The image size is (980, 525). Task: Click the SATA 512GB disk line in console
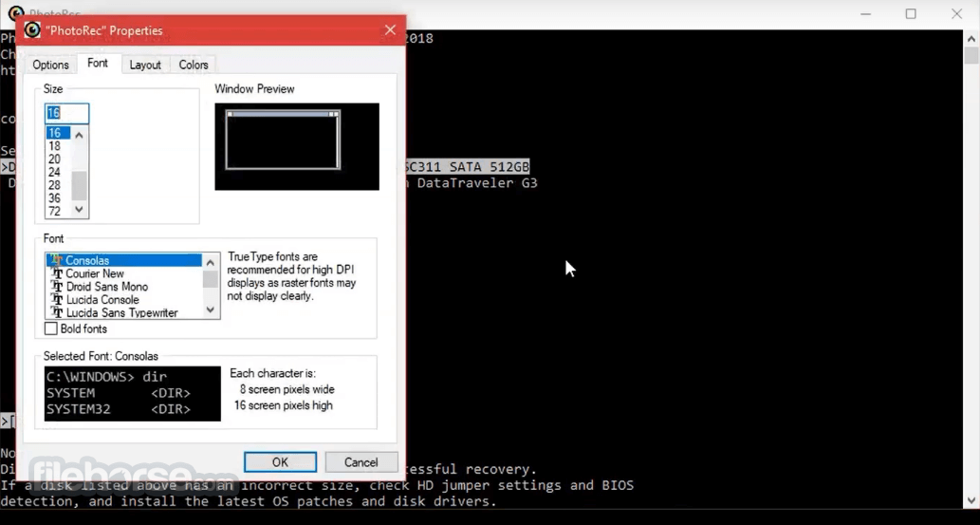(468, 167)
